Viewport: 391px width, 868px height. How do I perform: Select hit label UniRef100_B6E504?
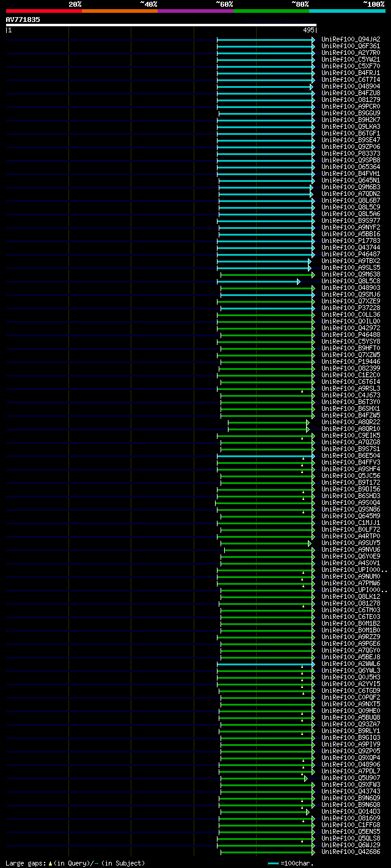pyautogui.click(x=351, y=456)
